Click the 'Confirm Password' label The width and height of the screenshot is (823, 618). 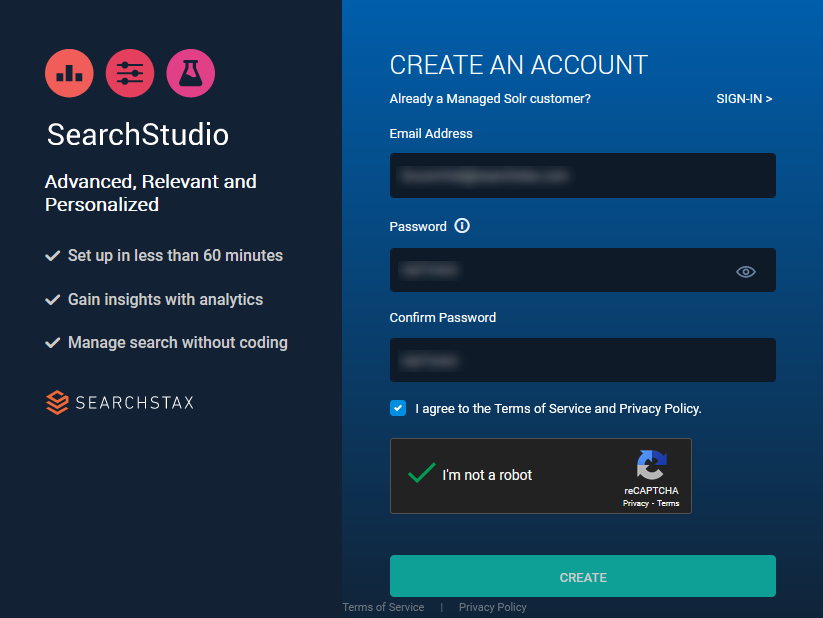click(x=442, y=318)
